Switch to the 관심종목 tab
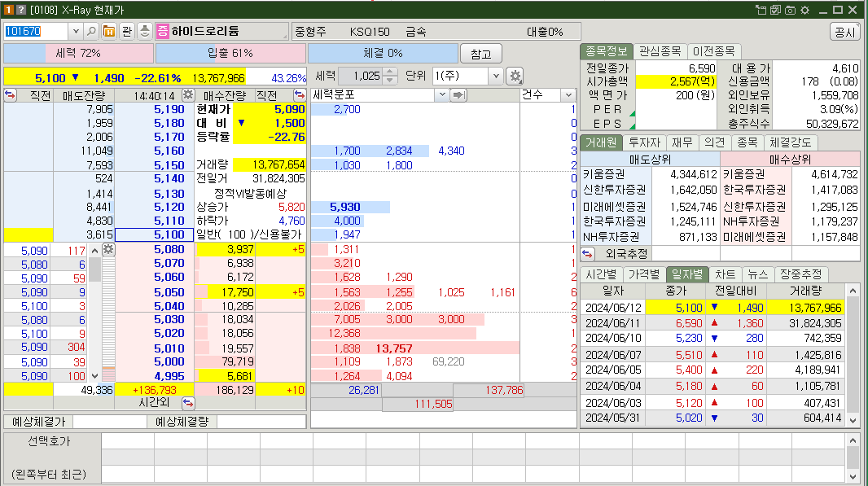868x486 pixels. pyautogui.click(x=660, y=51)
